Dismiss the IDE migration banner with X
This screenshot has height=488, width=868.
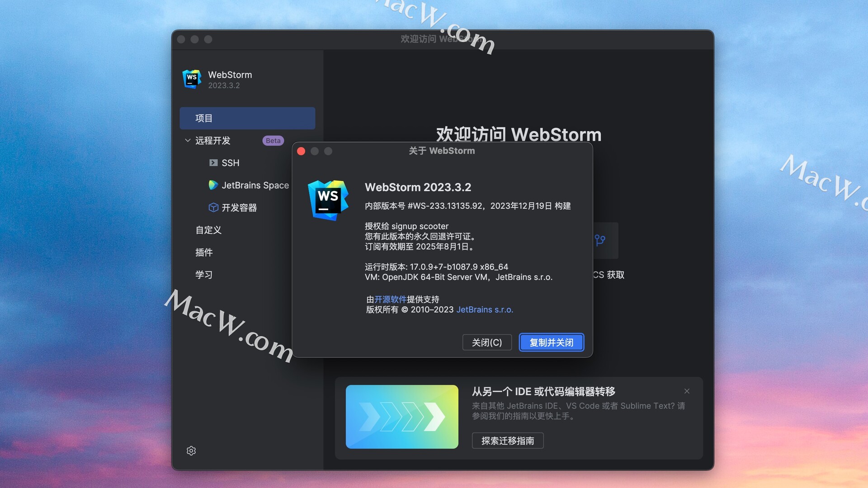point(687,391)
